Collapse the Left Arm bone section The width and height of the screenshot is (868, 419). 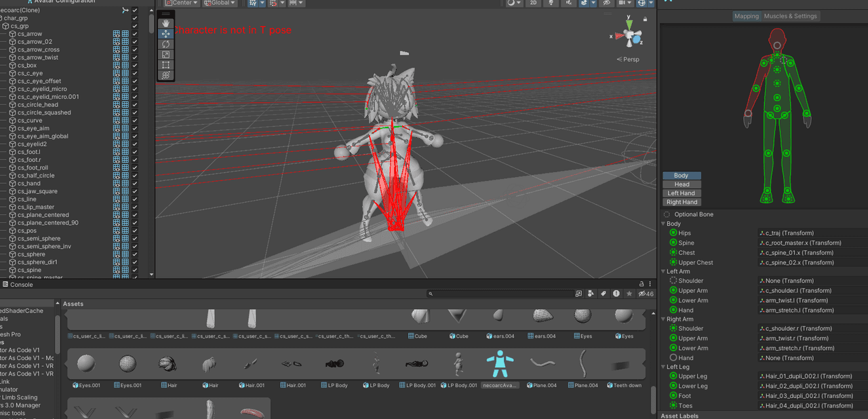(664, 271)
